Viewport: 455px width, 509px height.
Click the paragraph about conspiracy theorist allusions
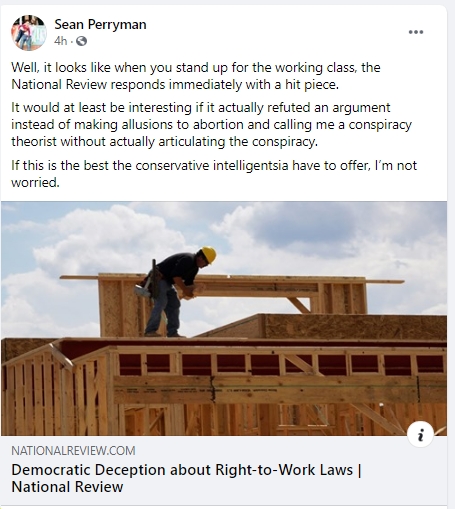(211, 124)
